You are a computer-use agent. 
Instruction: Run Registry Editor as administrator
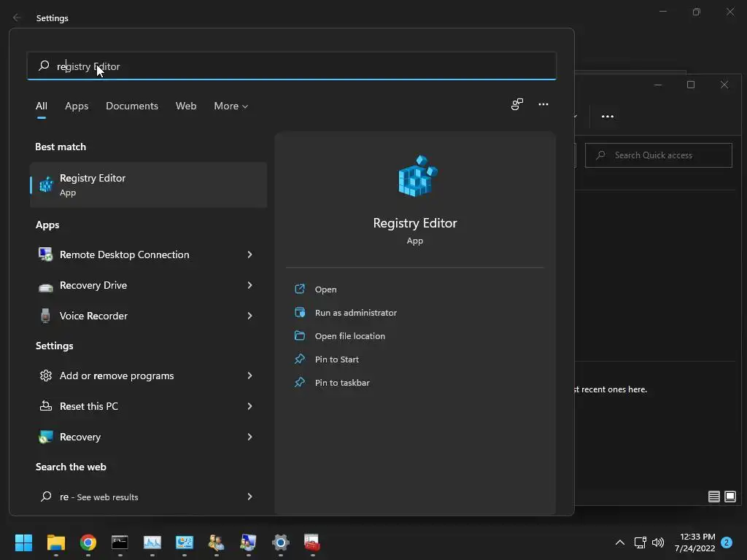(x=355, y=313)
